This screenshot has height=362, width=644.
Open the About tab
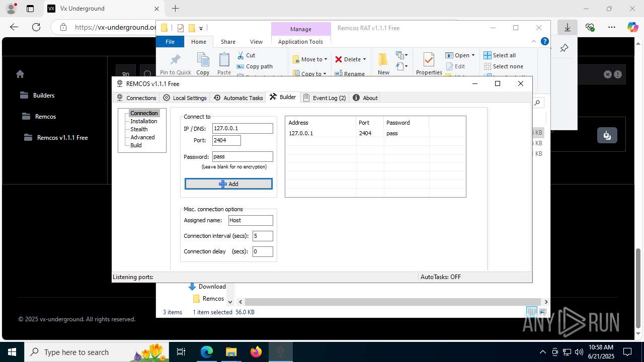pos(365,98)
